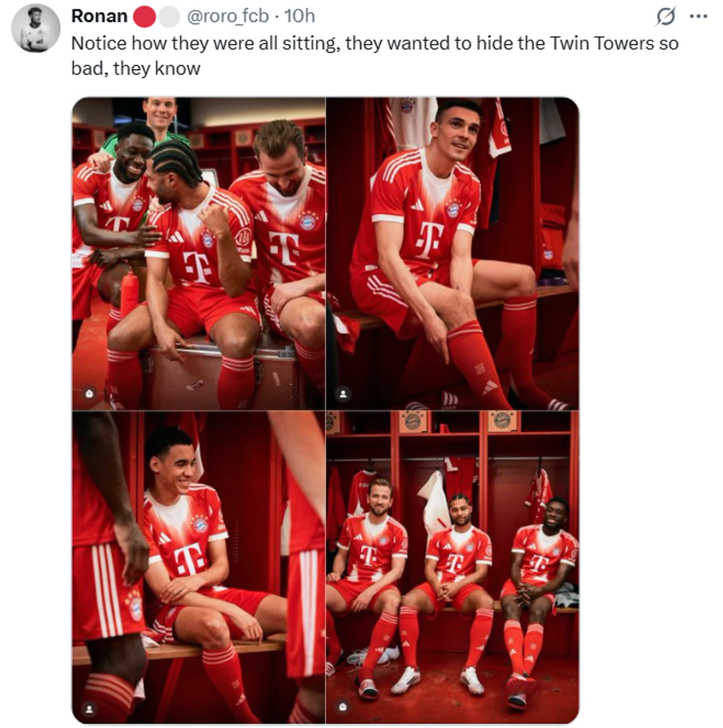Click the white circle badge next to Ronan
The height and width of the screenshot is (728, 723).
tap(169, 16)
